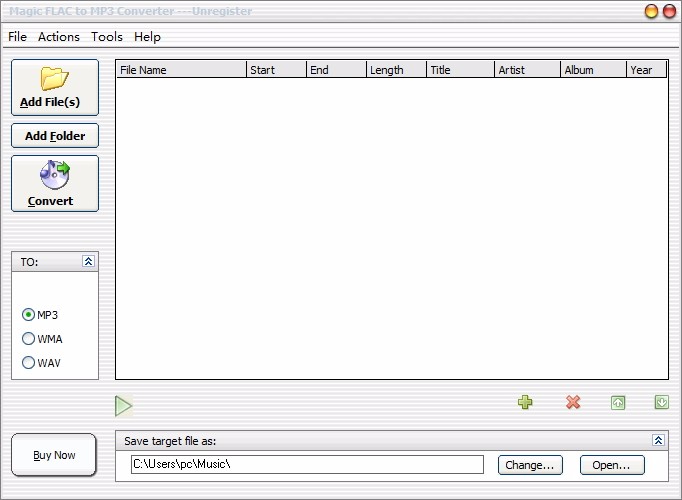682x500 pixels.
Task: Click the End column header
Action: tap(337, 70)
